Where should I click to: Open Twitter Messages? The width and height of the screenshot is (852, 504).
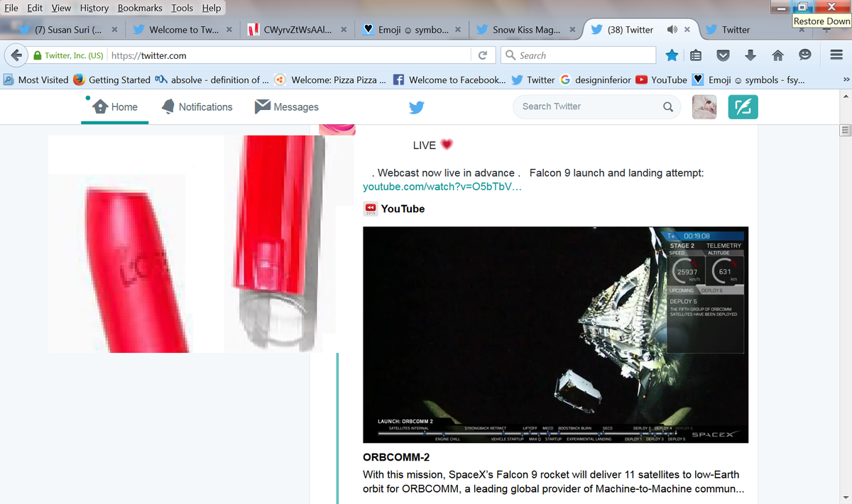[286, 106]
